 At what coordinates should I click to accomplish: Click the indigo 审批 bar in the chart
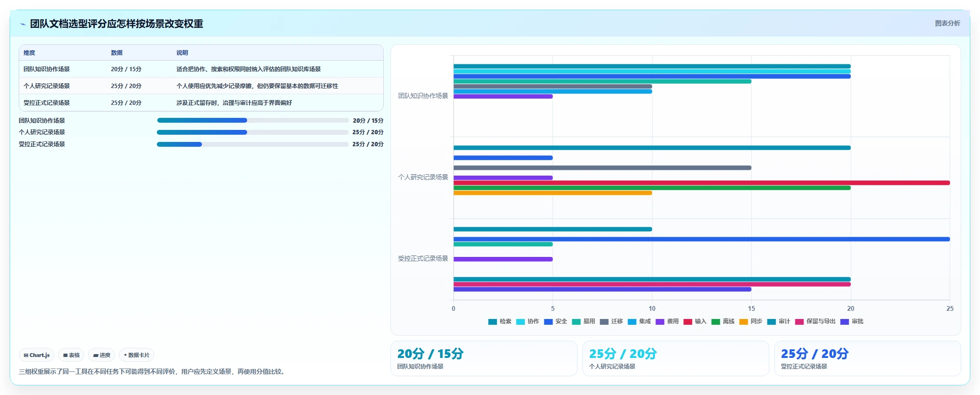(602, 289)
